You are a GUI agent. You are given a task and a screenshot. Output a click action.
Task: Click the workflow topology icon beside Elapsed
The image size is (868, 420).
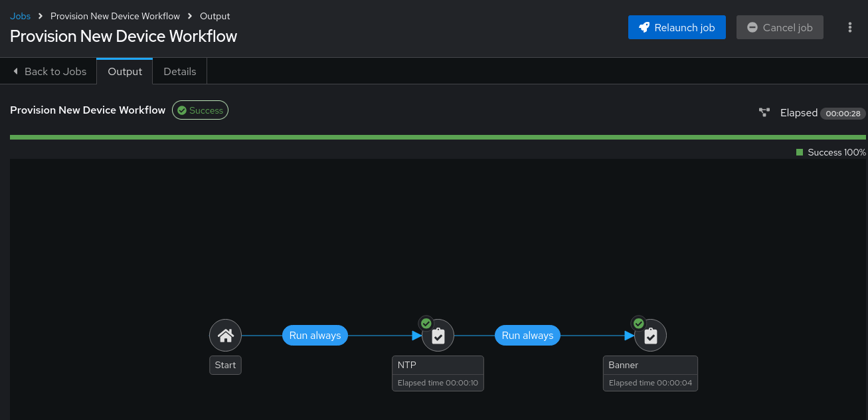[x=764, y=113]
